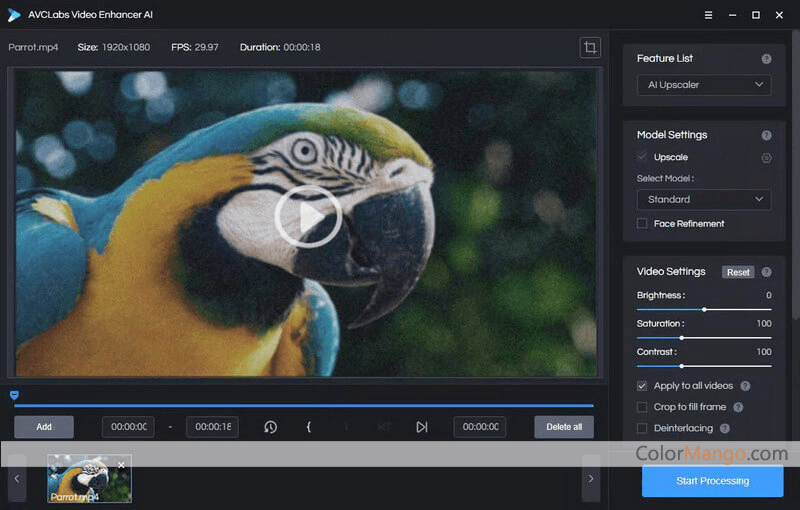This screenshot has width=800, height=510.
Task: Open Model Settings help icon
Action: coord(766,135)
